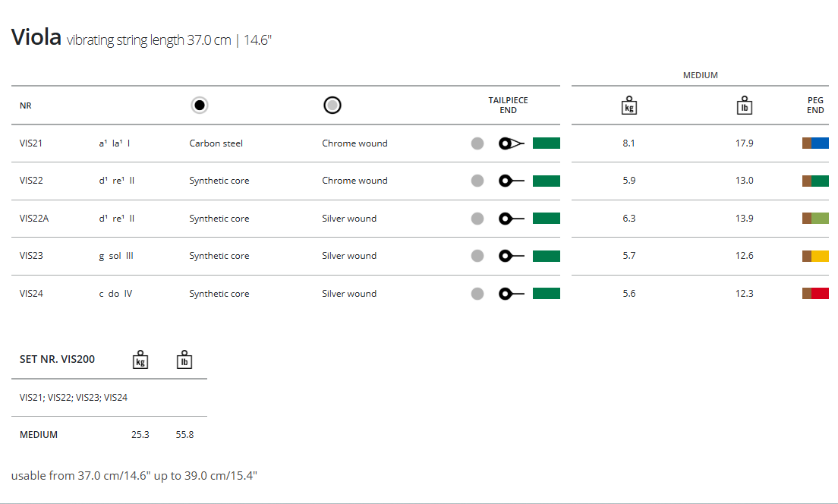Click the 25.3 kg MEDIUM set value
Image resolution: width=838 pixels, height=504 pixels.
140,435
